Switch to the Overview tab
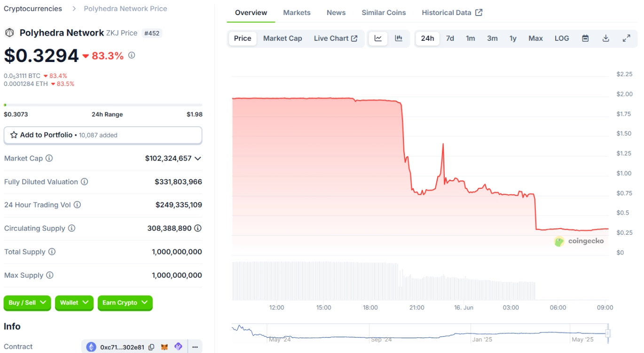 coord(251,13)
